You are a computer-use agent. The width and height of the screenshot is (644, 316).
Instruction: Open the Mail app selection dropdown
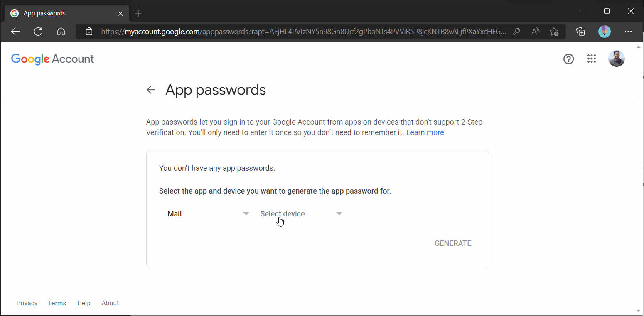[x=208, y=214]
